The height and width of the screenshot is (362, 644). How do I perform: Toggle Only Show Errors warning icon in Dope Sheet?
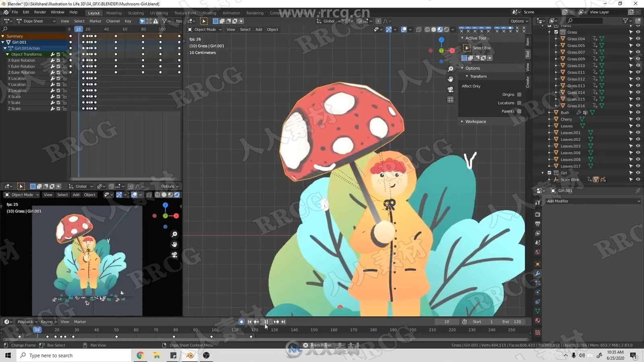pyautogui.click(x=156, y=21)
